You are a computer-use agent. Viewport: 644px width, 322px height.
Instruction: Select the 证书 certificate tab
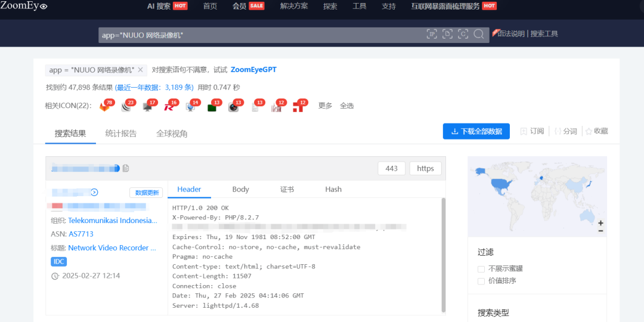pyautogui.click(x=287, y=190)
